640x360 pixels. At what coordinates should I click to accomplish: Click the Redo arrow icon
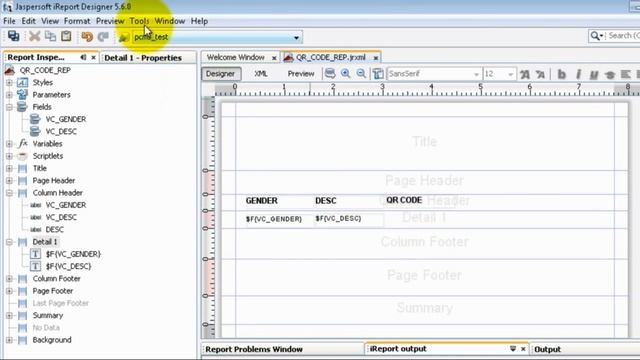pos(103,37)
